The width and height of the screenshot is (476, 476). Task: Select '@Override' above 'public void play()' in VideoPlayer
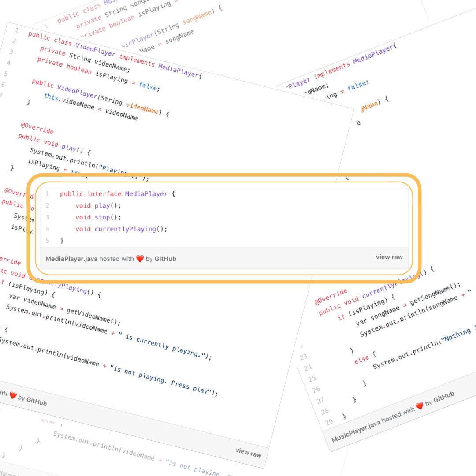click(x=37, y=128)
